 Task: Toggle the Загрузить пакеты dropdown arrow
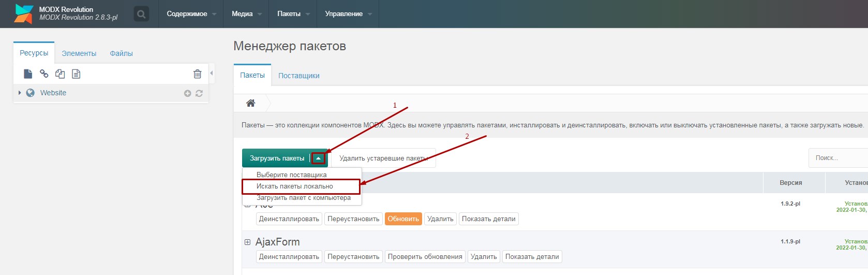[319, 158]
